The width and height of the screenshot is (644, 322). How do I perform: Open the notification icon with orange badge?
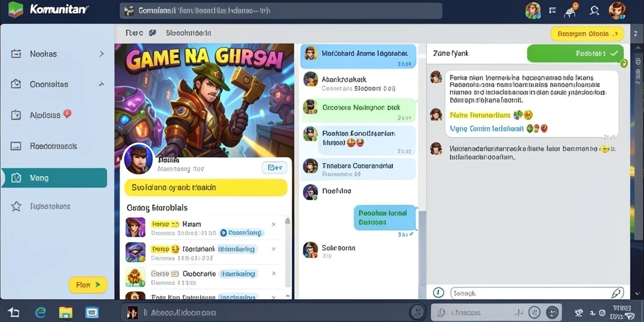(x=571, y=10)
